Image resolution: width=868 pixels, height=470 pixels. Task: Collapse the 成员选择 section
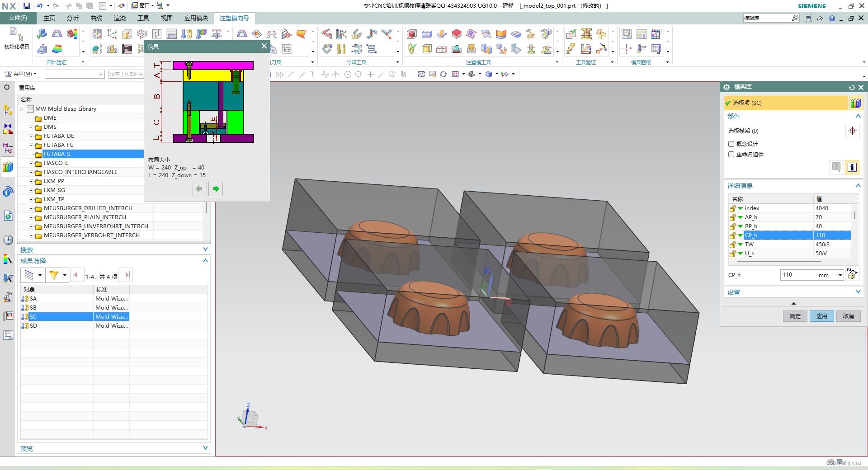click(x=205, y=260)
